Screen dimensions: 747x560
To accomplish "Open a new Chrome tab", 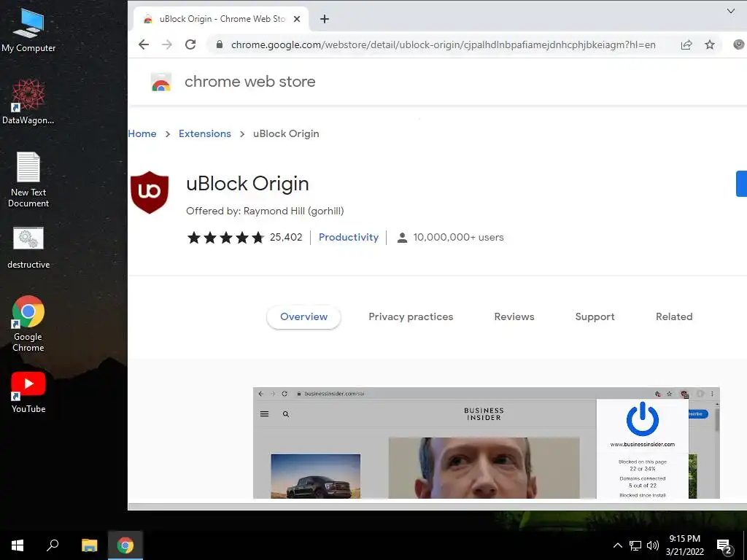I will coord(325,19).
